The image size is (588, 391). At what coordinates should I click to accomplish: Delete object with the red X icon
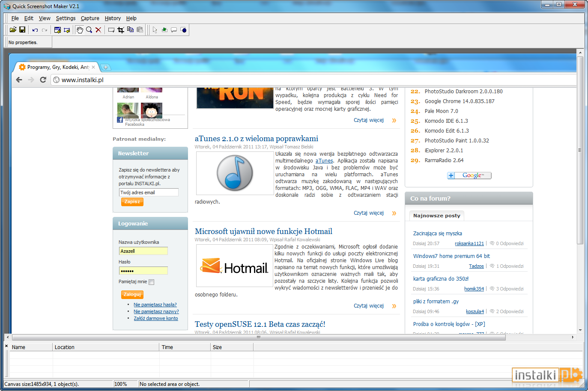[x=98, y=30]
